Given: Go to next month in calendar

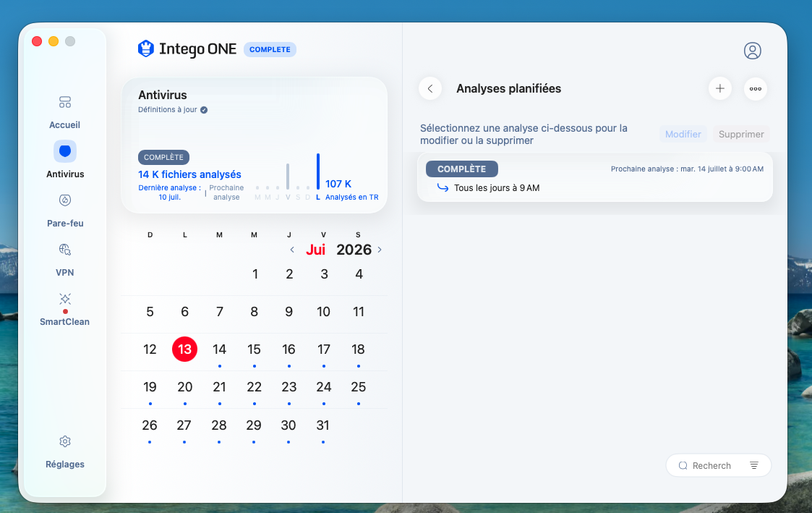Looking at the screenshot, I should click(380, 250).
